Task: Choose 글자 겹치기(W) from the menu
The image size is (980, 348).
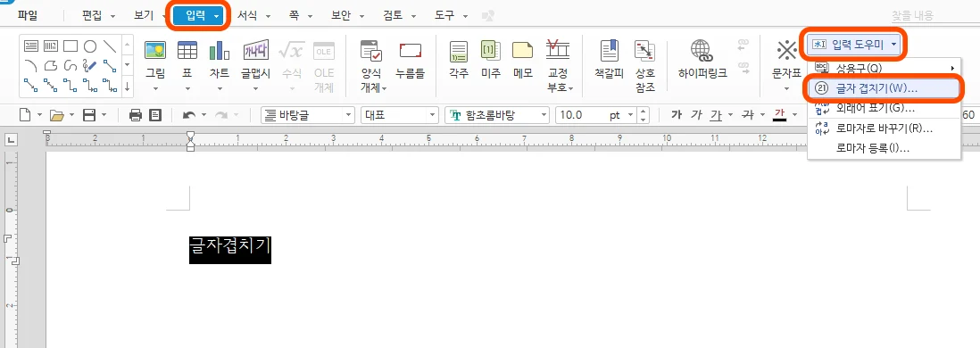Action: 883,88
